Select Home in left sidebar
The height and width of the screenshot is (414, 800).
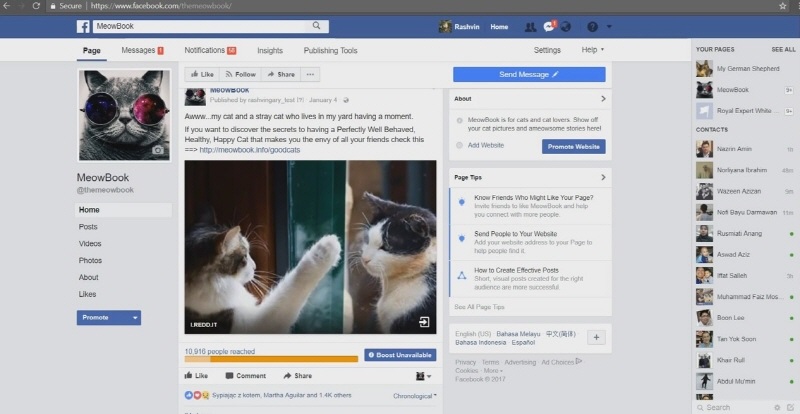coord(123,210)
